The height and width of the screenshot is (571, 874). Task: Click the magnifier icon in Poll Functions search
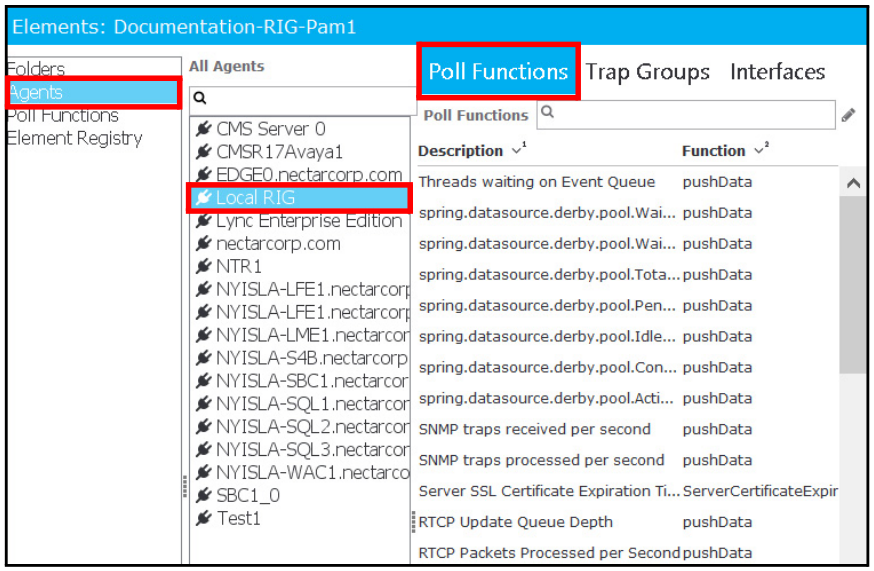(547, 112)
